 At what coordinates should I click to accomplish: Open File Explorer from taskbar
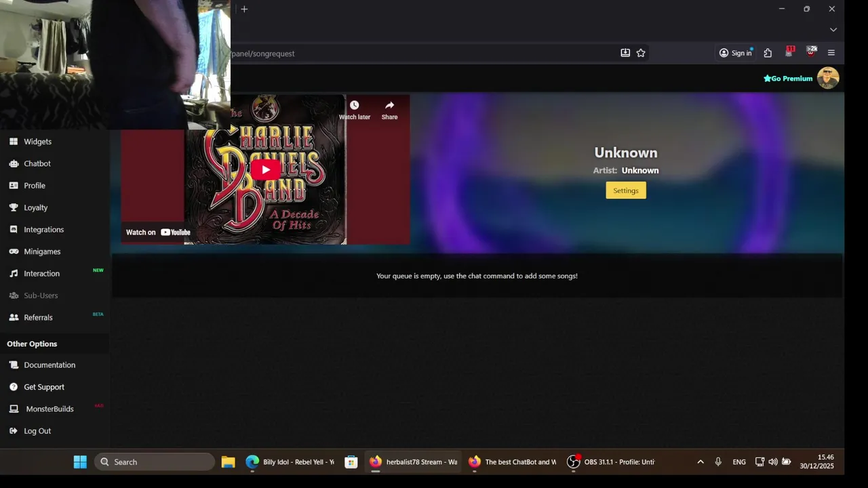coord(228,462)
